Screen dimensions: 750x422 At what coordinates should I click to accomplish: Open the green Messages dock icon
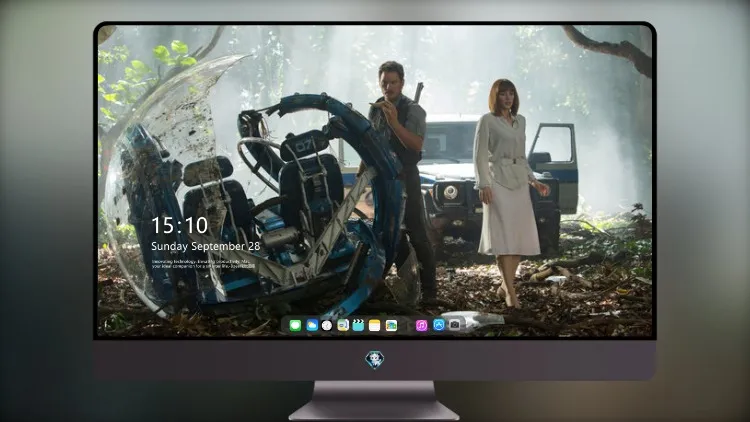click(x=295, y=326)
